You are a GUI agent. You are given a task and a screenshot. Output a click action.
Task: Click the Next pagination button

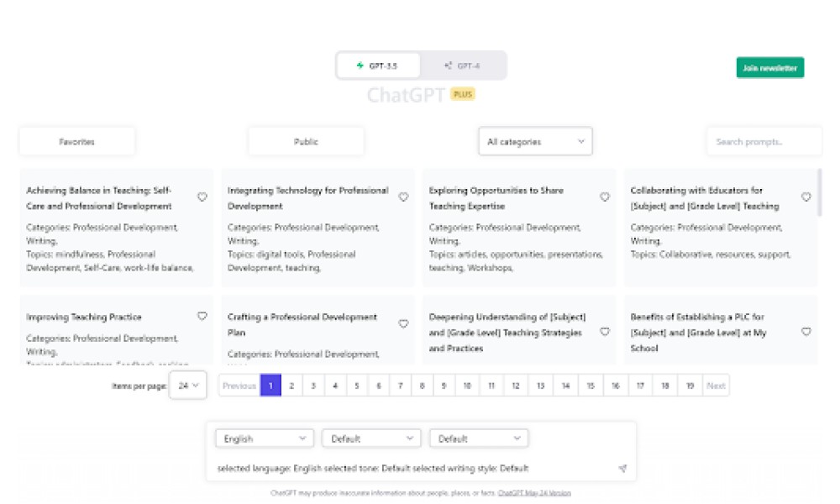click(716, 386)
